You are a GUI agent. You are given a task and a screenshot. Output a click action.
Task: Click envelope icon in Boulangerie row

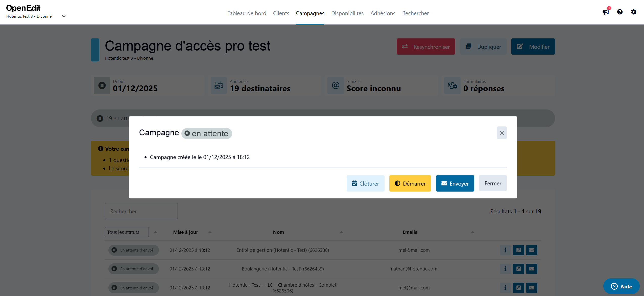tap(532, 269)
